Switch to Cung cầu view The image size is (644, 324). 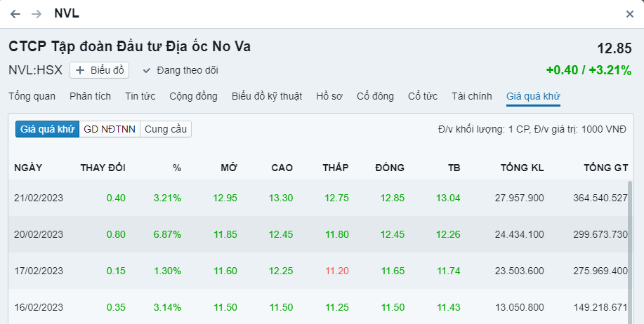(x=166, y=129)
